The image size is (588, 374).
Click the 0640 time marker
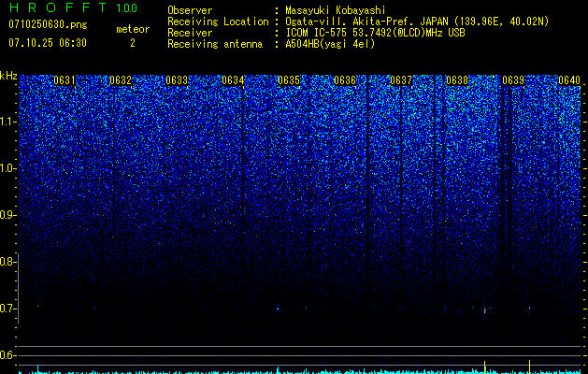569,80
